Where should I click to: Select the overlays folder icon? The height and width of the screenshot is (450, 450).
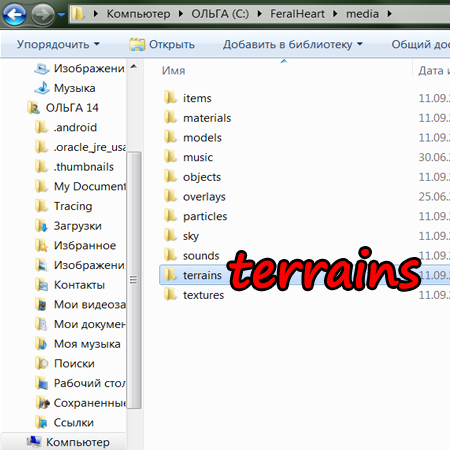[170, 196]
